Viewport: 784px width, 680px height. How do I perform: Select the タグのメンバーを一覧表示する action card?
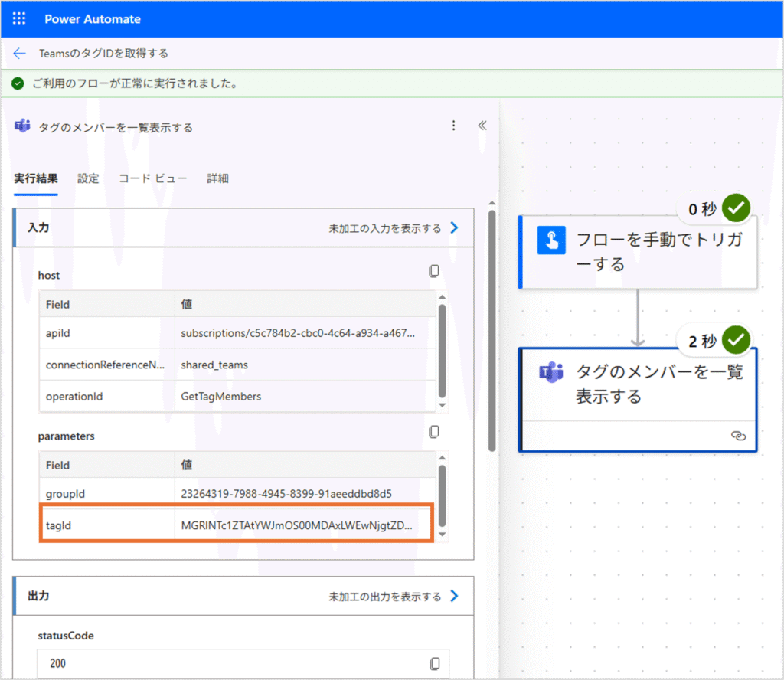638,400
